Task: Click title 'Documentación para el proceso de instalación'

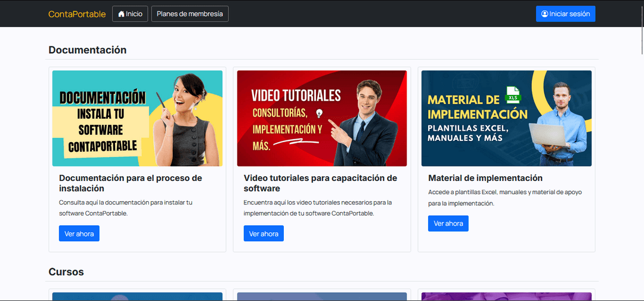Action: (131, 183)
